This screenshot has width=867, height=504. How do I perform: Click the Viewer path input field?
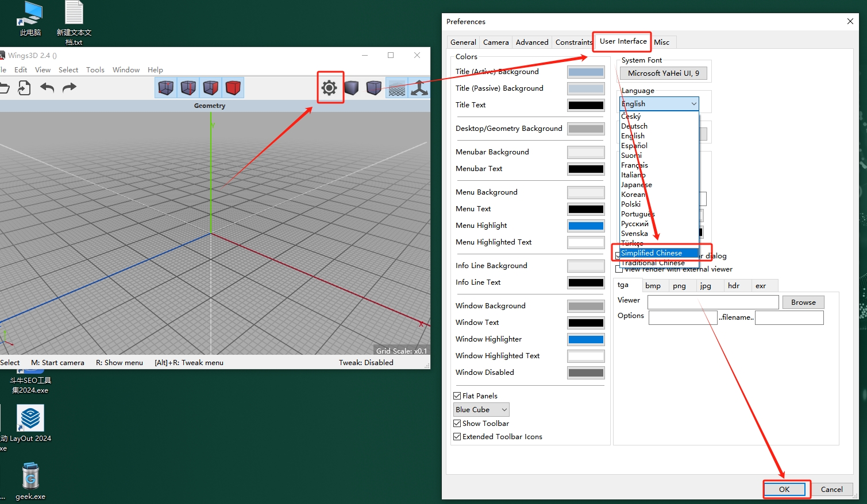pos(713,303)
